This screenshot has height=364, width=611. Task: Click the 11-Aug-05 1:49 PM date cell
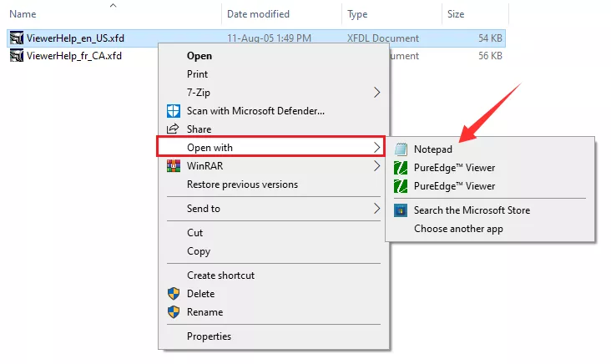point(269,38)
